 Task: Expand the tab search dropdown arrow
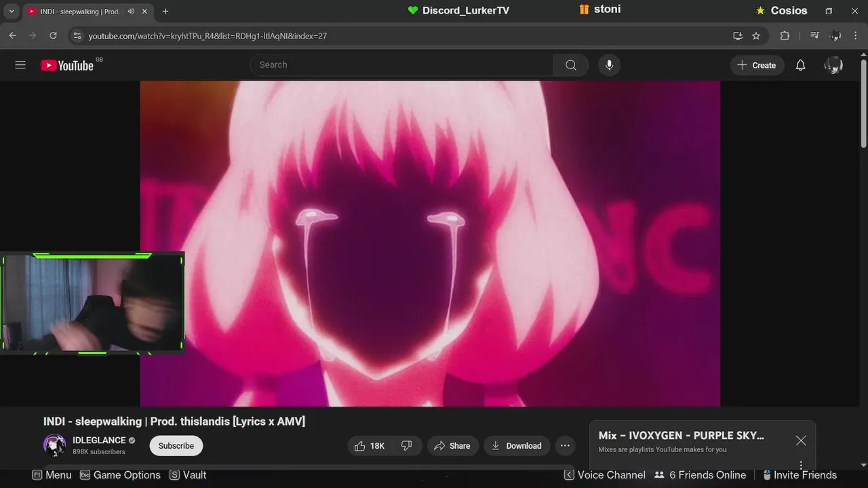pos(12,12)
